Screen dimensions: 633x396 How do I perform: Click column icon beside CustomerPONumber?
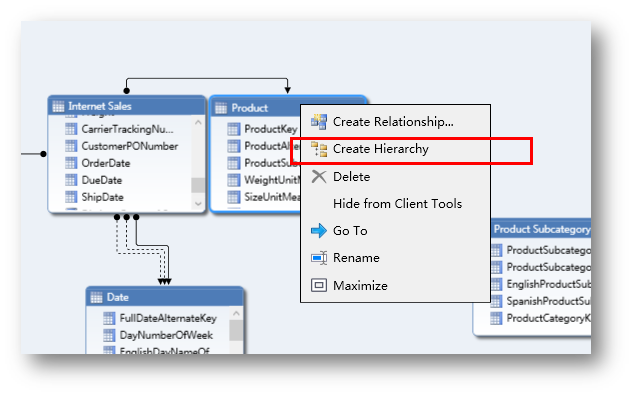tap(71, 146)
